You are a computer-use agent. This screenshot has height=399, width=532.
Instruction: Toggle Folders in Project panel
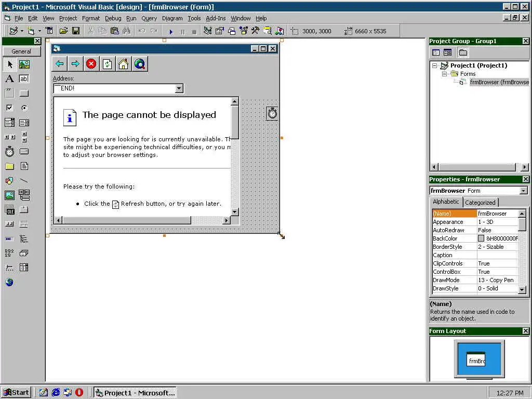(463, 52)
